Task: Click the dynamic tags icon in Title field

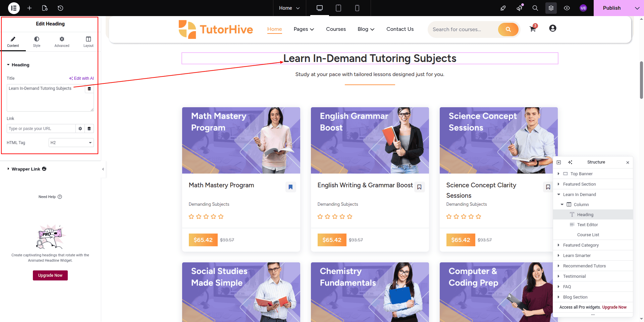Action: [x=89, y=89]
